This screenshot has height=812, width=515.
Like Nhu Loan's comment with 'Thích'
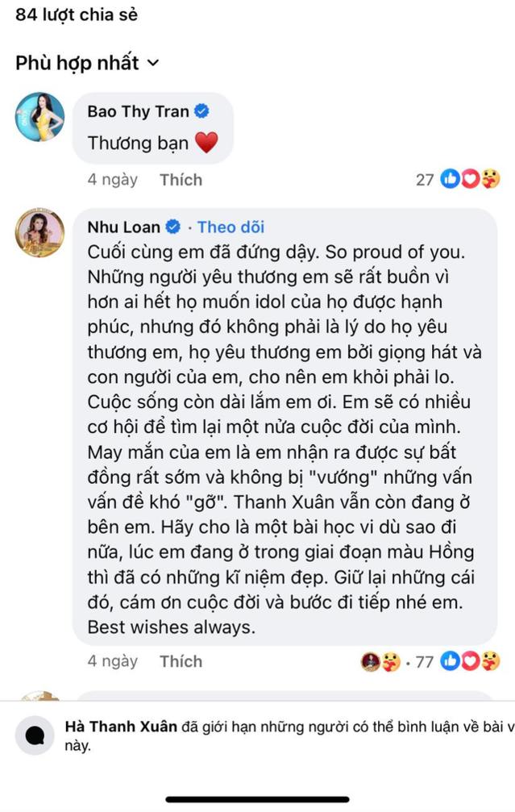(x=181, y=661)
